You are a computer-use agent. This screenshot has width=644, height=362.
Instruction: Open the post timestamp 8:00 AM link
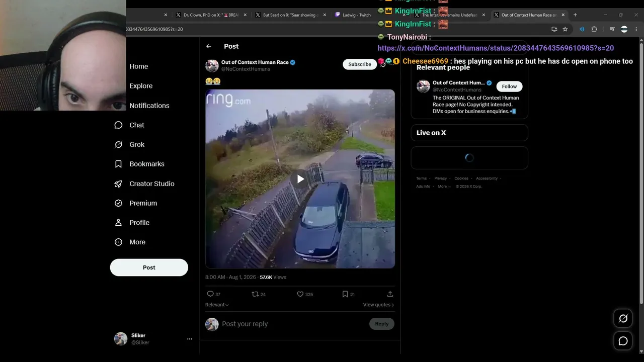[230, 277]
